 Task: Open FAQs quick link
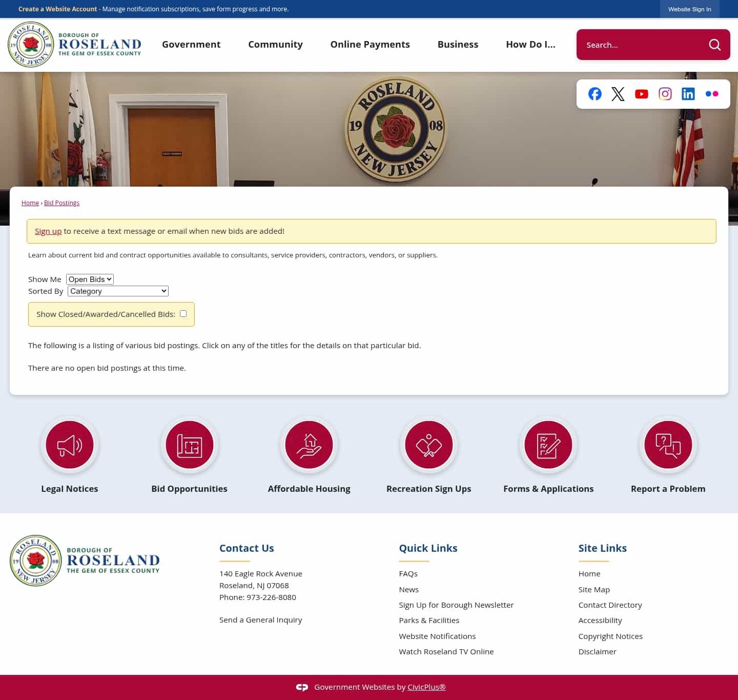click(x=408, y=574)
